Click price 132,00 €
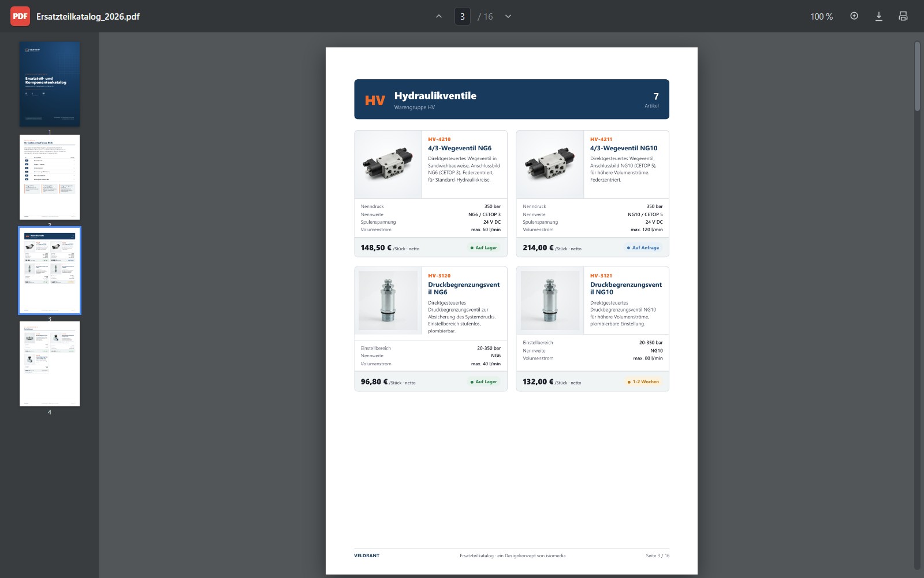The image size is (924, 578). (x=538, y=381)
